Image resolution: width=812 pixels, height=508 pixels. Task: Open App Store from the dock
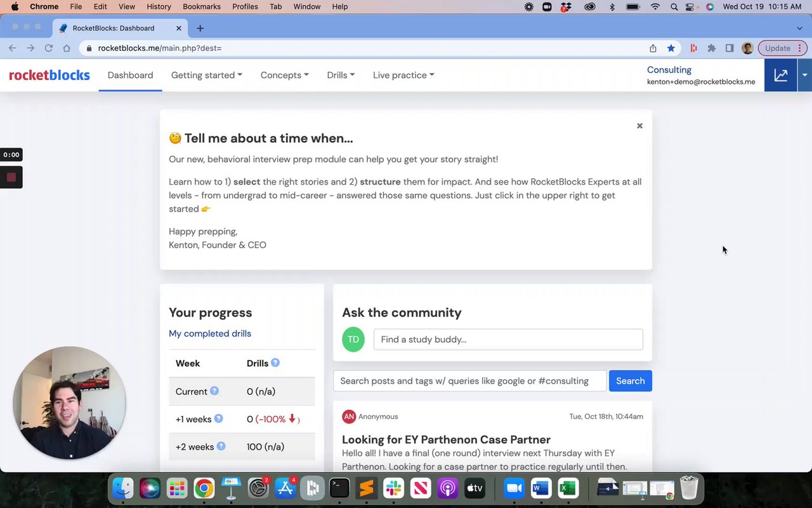[285, 488]
